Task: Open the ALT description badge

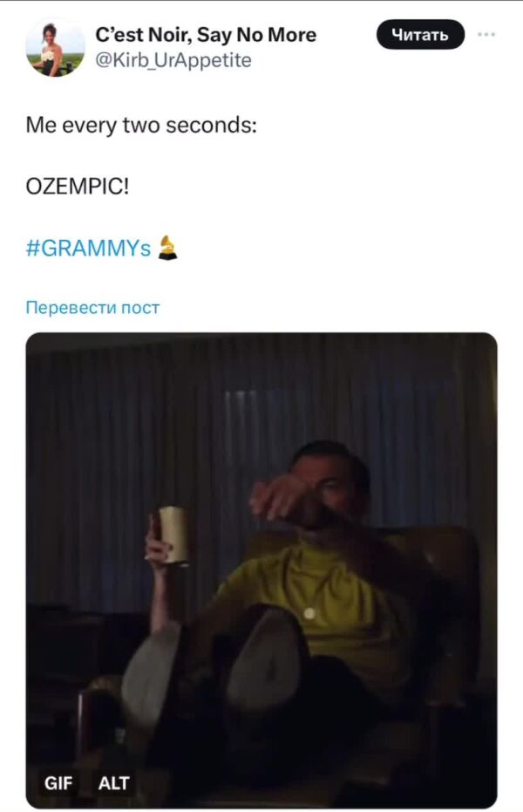Action: 114,782
